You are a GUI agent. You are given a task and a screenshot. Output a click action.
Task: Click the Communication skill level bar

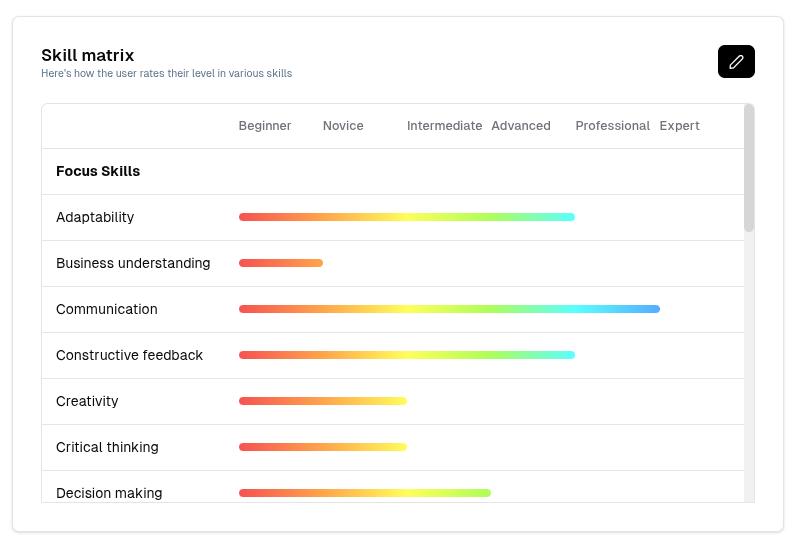(449, 309)
